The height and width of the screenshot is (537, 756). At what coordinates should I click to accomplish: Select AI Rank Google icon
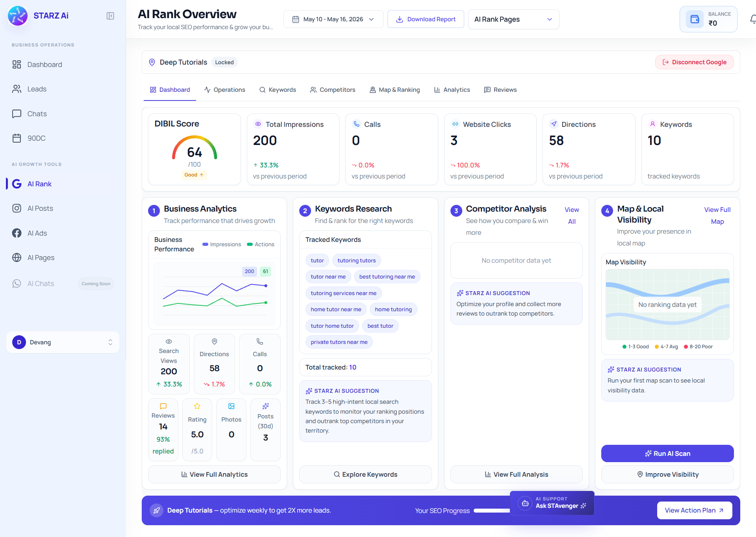(x=17, y=184)
